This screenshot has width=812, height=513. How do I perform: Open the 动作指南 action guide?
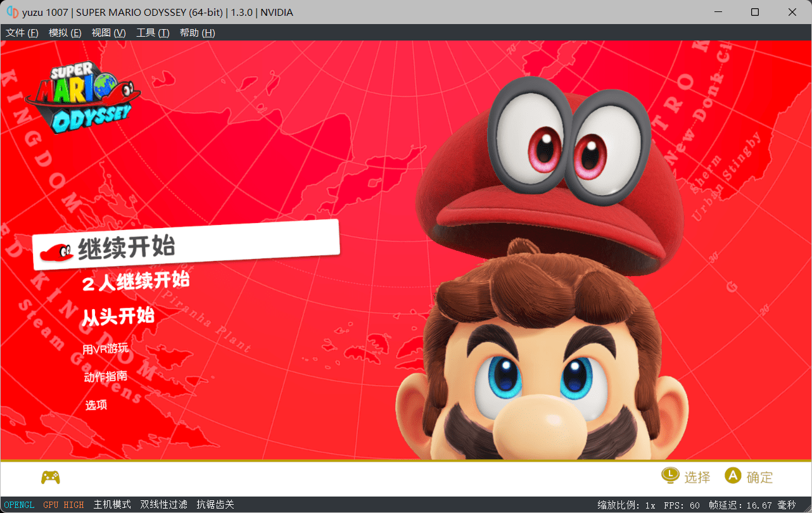105,377
